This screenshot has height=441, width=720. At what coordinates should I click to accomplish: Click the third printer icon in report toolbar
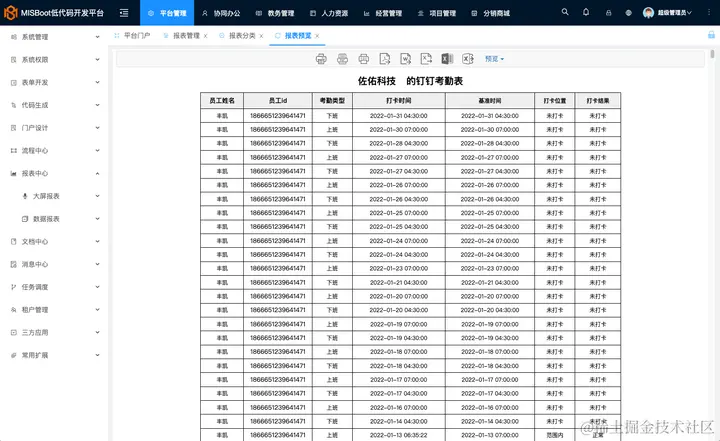click(x=364, y=59)
